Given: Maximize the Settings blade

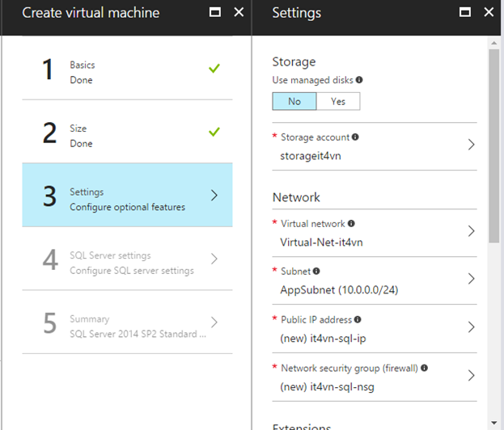Looking at the screenshot, I should [465, 12].
